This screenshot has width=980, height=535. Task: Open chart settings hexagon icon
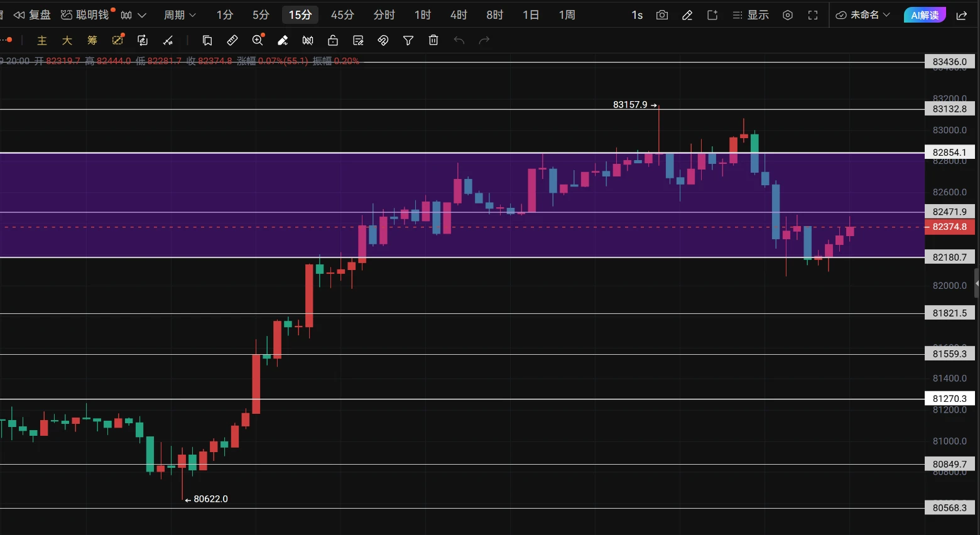pos(788,15)
